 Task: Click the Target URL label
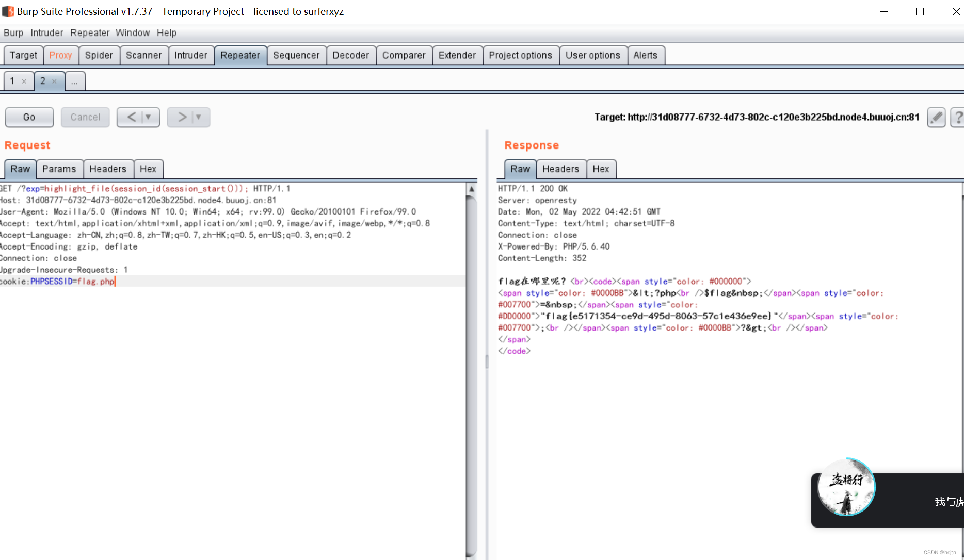click(x=757, y=117)
